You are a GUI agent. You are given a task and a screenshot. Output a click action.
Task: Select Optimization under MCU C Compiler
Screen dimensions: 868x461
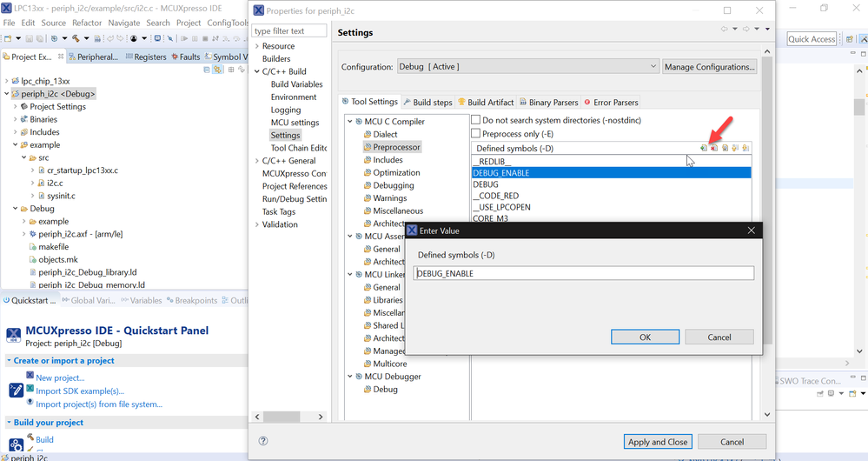[x=396, y=172]
